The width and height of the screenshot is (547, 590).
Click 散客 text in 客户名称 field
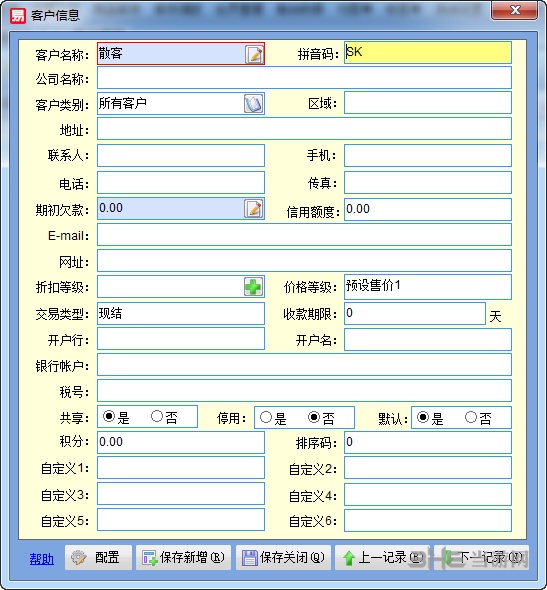[111, 53]
